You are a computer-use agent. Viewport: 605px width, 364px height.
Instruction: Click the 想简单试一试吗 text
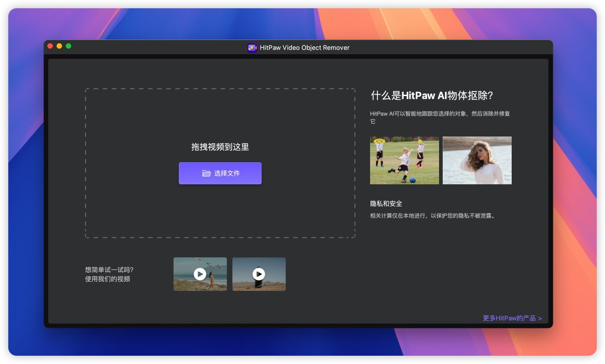pos(109,270)
